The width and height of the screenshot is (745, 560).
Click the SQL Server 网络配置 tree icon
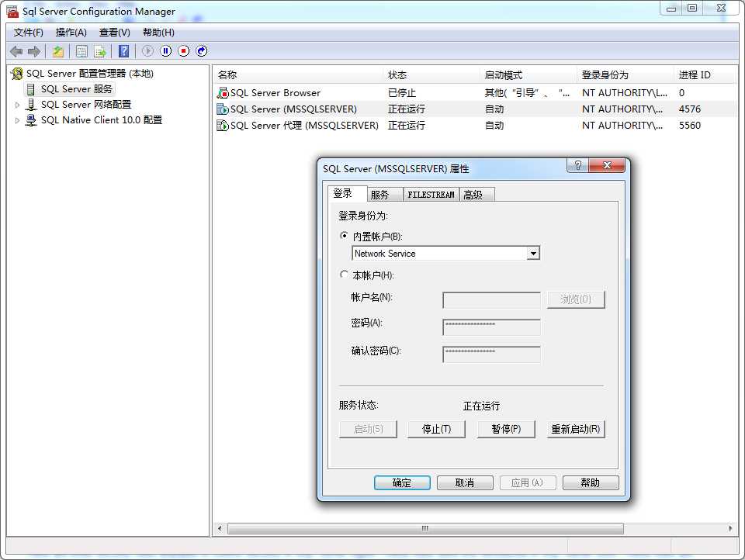click(31, 105)
